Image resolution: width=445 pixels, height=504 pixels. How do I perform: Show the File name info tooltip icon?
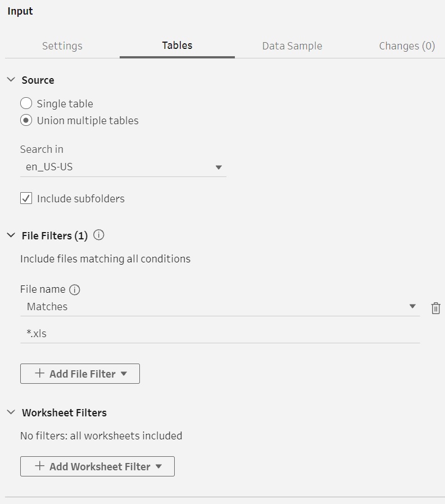click(x=75, y=289)
